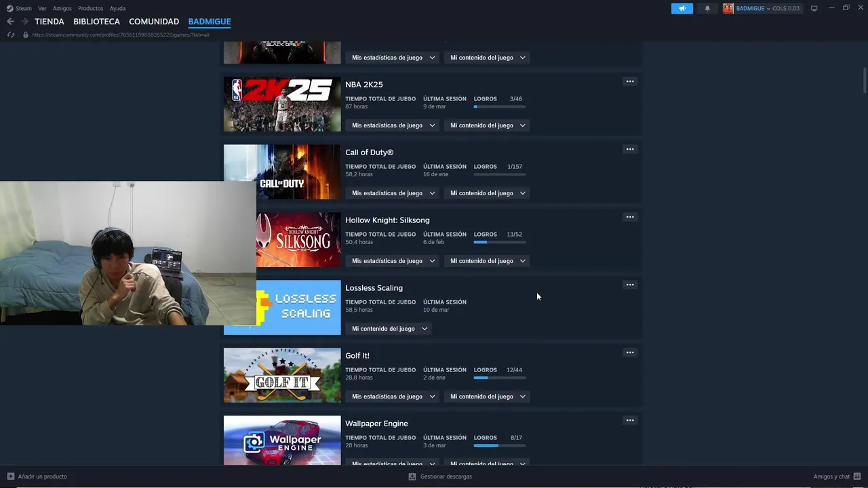Open the Lossless Scaling options ellipsis
This screenshot has height=488, width=868.
coord(630,285)
